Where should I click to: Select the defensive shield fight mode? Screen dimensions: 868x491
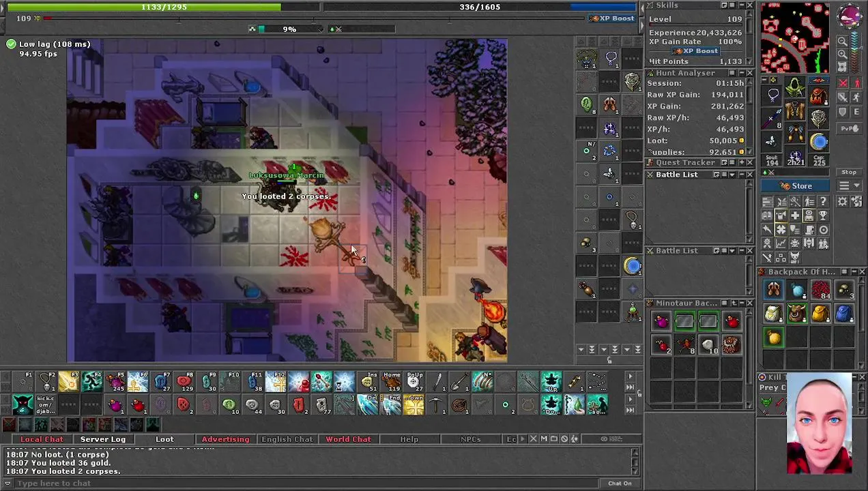[x=843, y=112]
